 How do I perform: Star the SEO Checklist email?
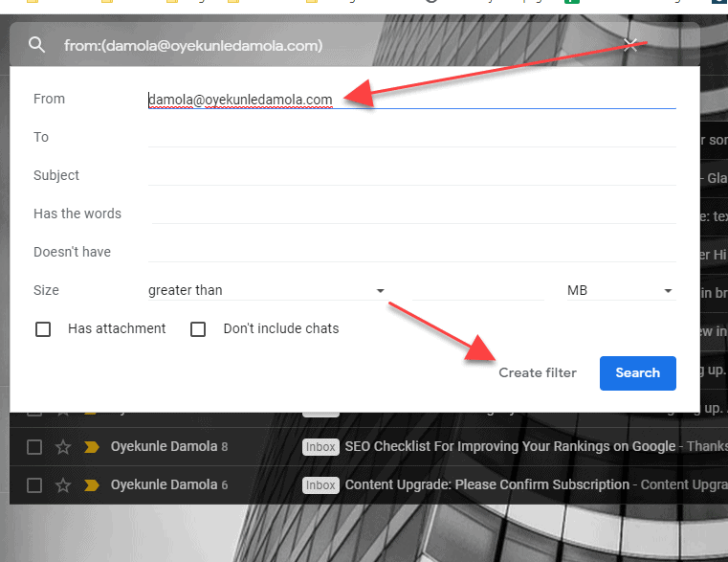(x=63, y=447)
